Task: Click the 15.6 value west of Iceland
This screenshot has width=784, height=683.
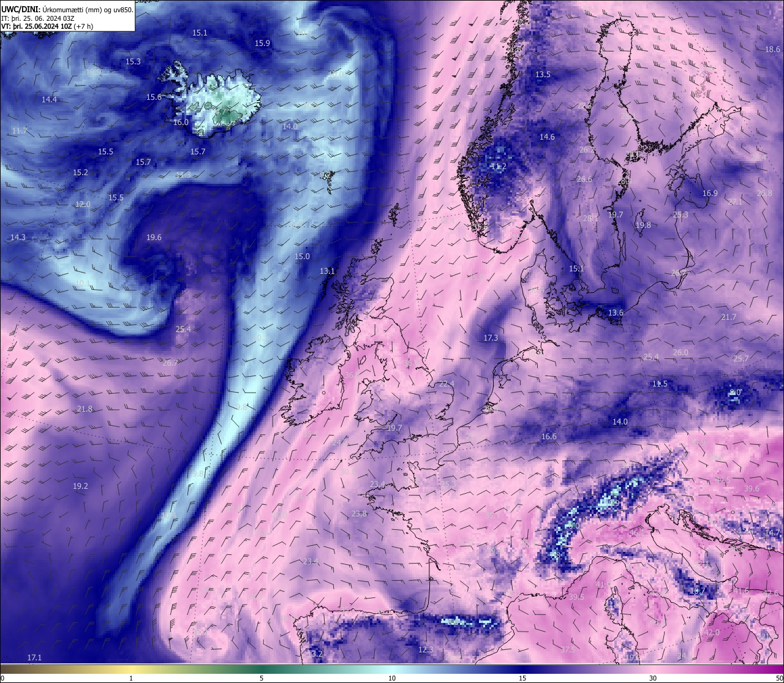Action: [x=154, y=97]
